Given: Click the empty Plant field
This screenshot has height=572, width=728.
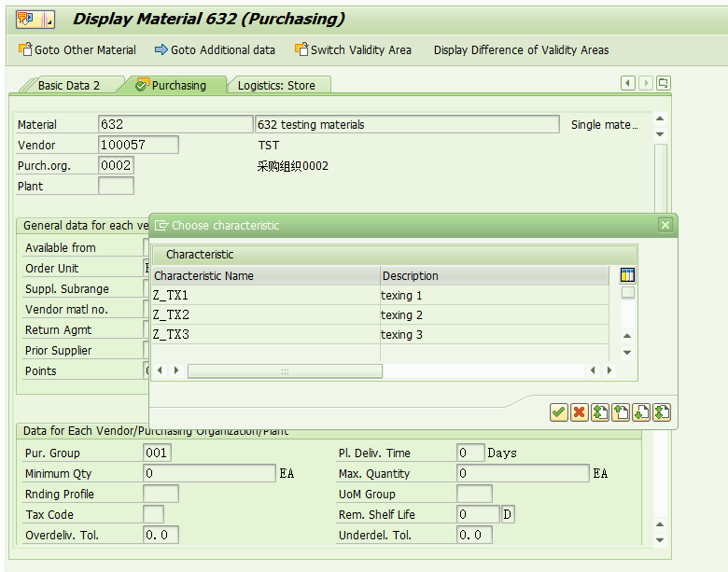Looking at the screenshot, I should 116,186.
